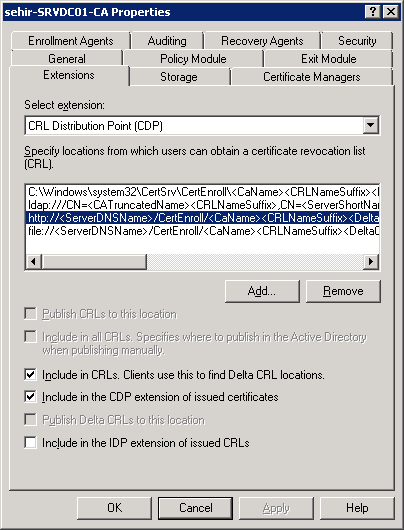Click the horizontal scrollbar thumb in locations list
The width and height of the screenshot is (404, 530).
coord(94,261)
